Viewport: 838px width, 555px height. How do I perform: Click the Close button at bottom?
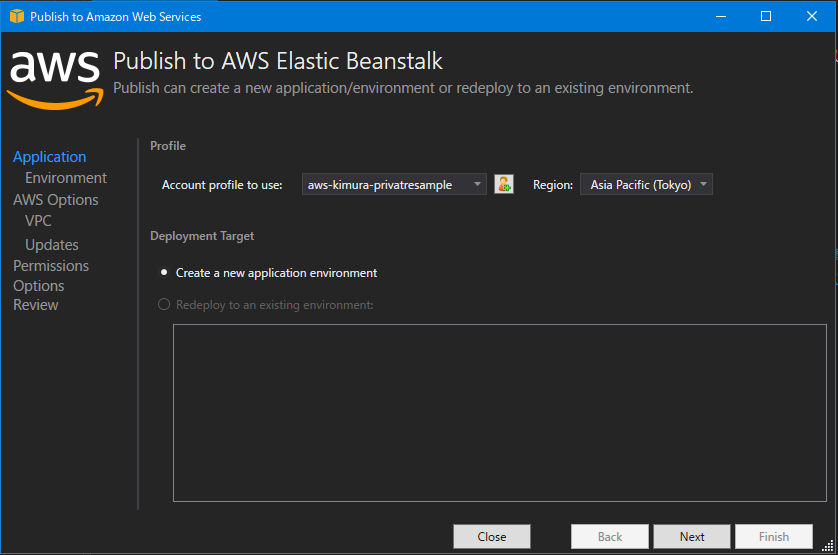(x=492, y=537)
